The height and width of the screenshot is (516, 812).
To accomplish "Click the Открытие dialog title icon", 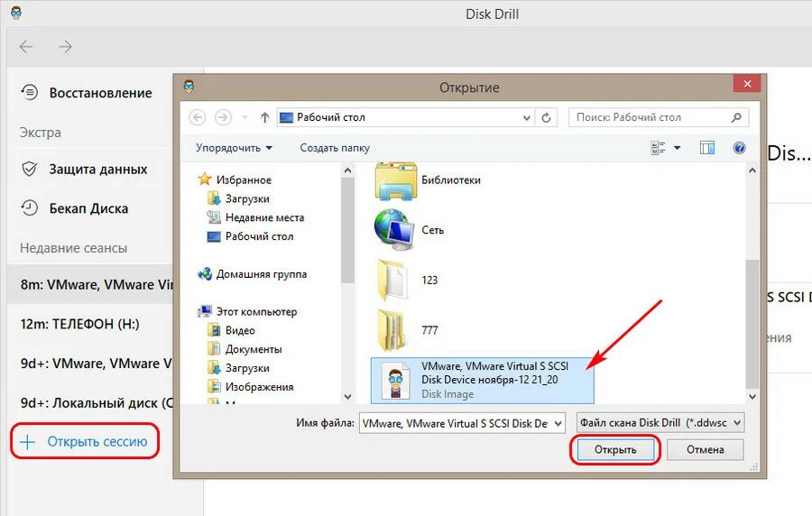I will coord(189,86).
